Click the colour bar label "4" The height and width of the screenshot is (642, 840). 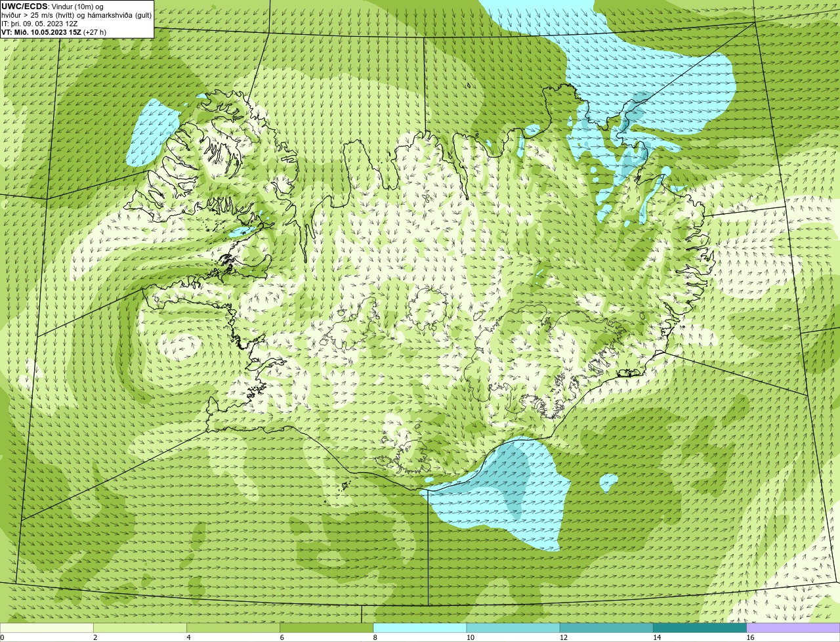pyautogui.click(x=188, y=637)
